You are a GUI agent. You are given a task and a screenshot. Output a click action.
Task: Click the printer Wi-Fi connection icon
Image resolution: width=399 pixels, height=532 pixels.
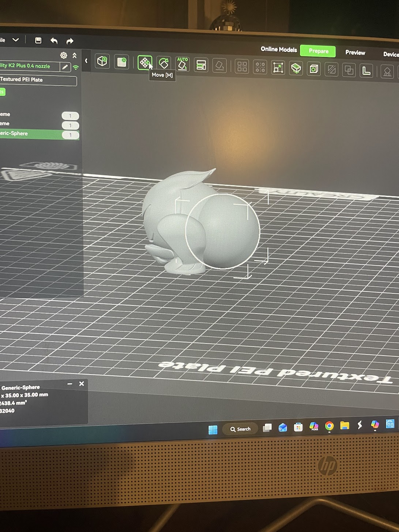pos(76,67)
